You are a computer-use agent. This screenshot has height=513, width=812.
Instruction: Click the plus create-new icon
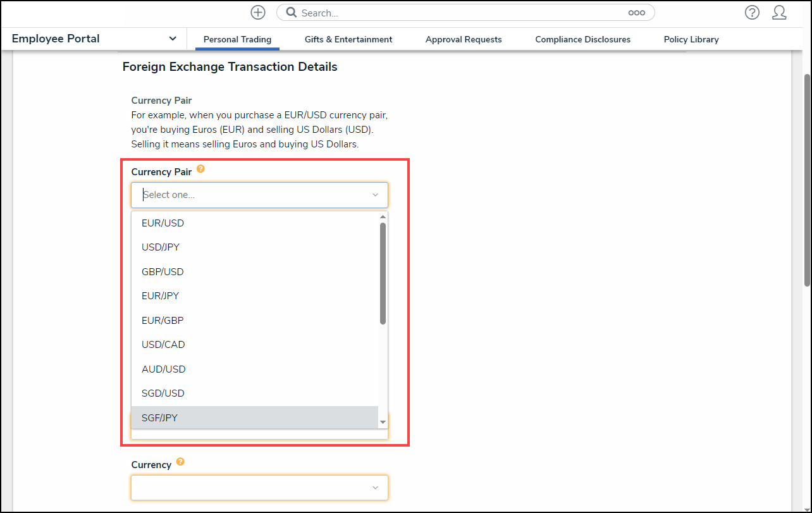(x=257, y=13)
